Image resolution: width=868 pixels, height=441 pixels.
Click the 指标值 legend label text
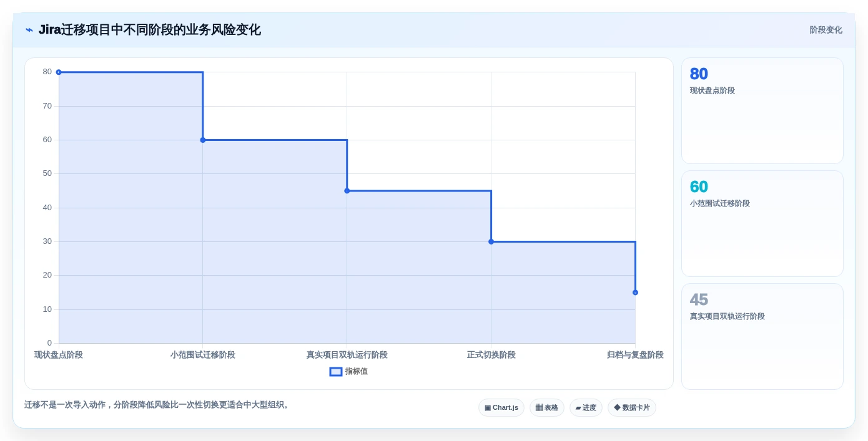pyautogui.click(x=357, y=371)
